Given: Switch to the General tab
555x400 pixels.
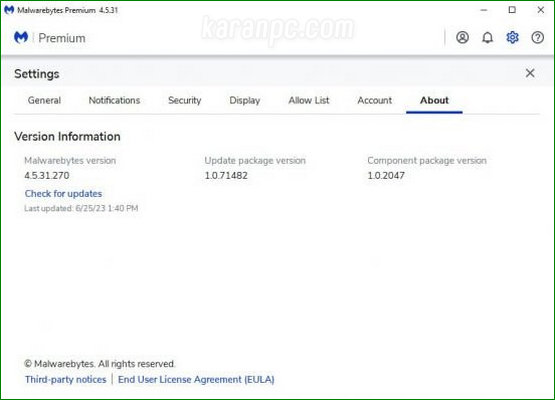Looking at the screenshot, I should tap(44, 100).
